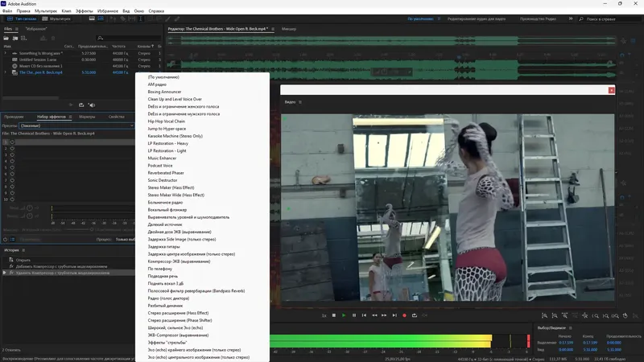Toggle power button of effects slot 2
Screen dimensions: 644x362
coord(12,149)
